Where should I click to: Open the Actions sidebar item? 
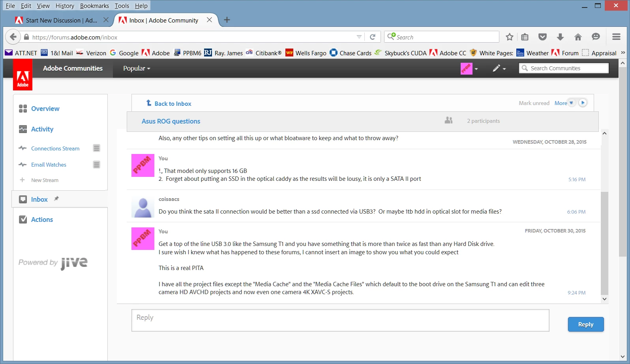42,220
